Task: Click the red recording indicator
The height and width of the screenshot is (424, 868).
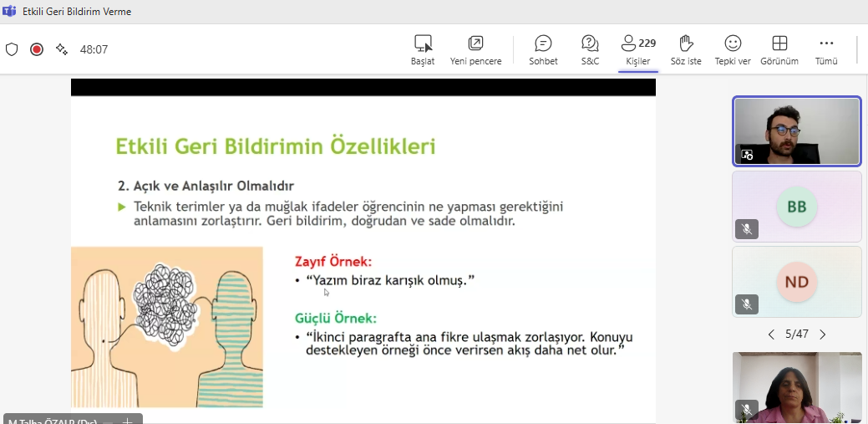Action: pos(37,49)
